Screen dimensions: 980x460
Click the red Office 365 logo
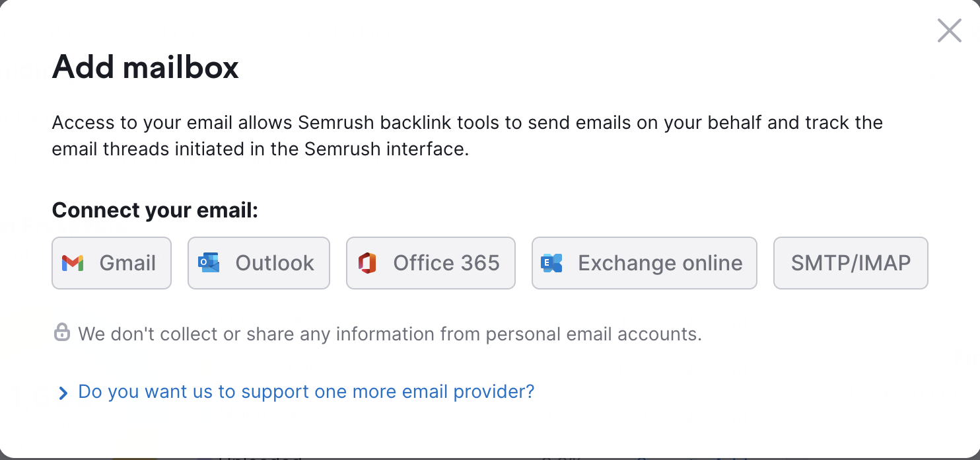point(367,263)
